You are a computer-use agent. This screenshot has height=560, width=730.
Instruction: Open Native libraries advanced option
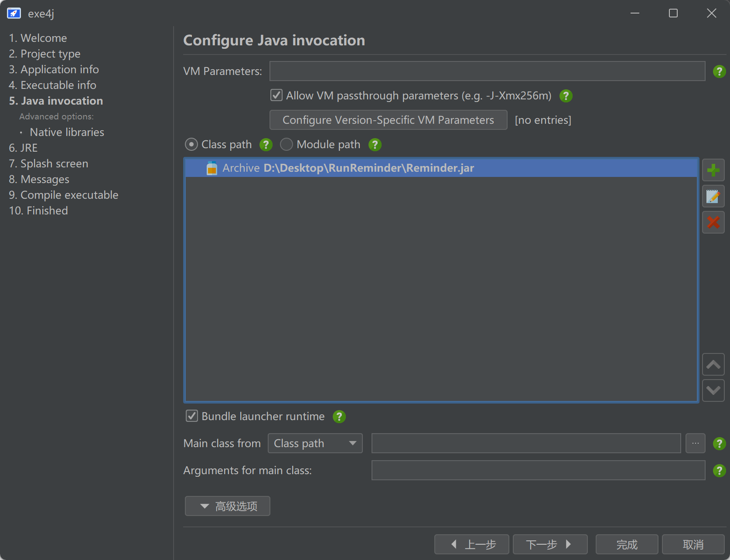[x=67, y=132]
